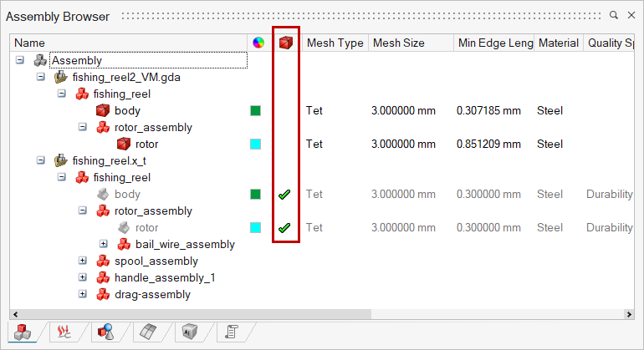Click the red rotor part icon with Min Edge 0.851209 mm
The width and height of the screenshot is (644, 350).
point(124,144)
